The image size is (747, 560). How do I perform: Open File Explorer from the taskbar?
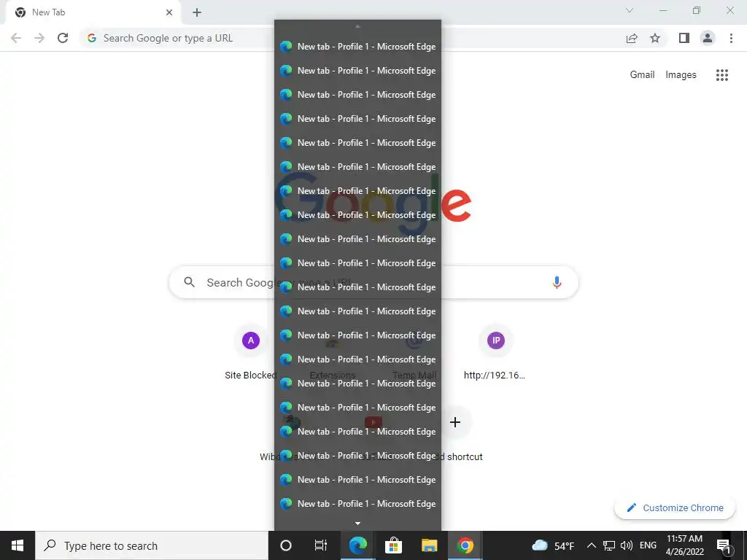(429, 545)
